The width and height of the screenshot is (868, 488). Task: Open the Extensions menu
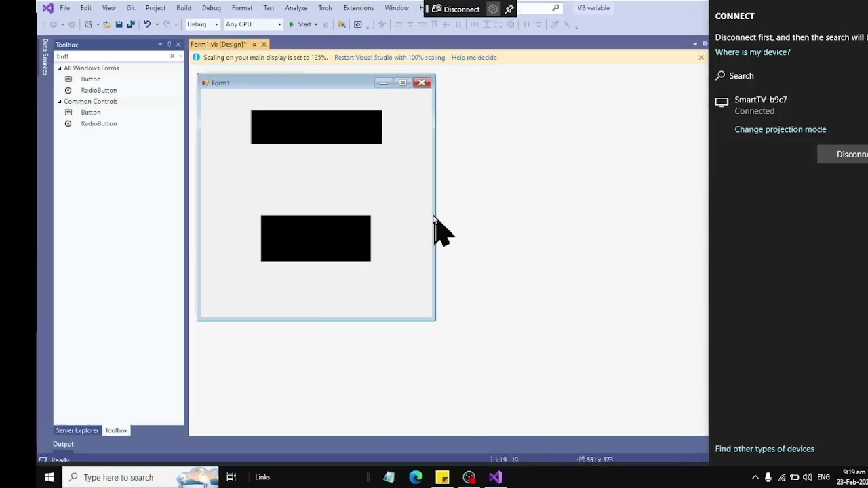[359, 8]
